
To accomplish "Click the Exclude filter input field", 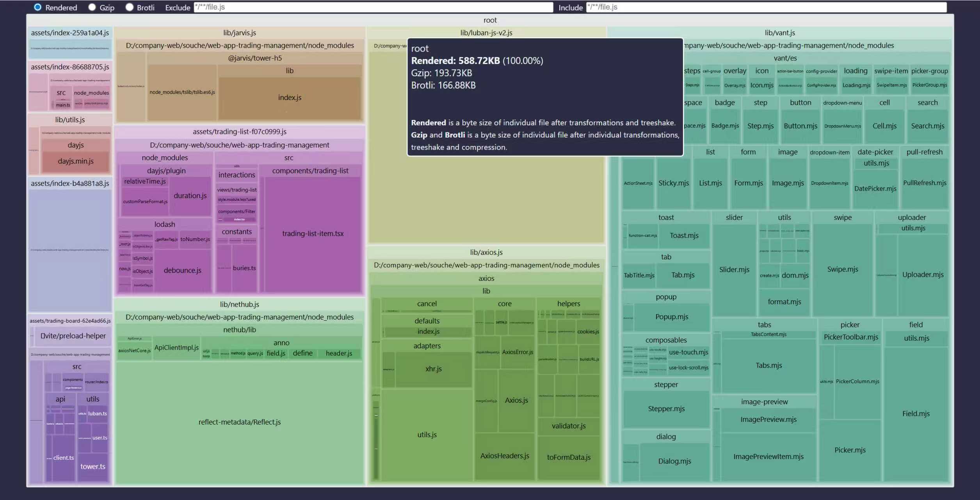I will [x=373, y=7].
